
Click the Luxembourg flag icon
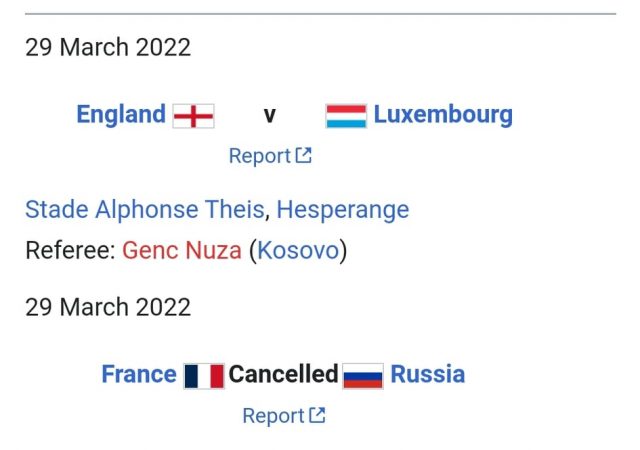pos(346,115)
